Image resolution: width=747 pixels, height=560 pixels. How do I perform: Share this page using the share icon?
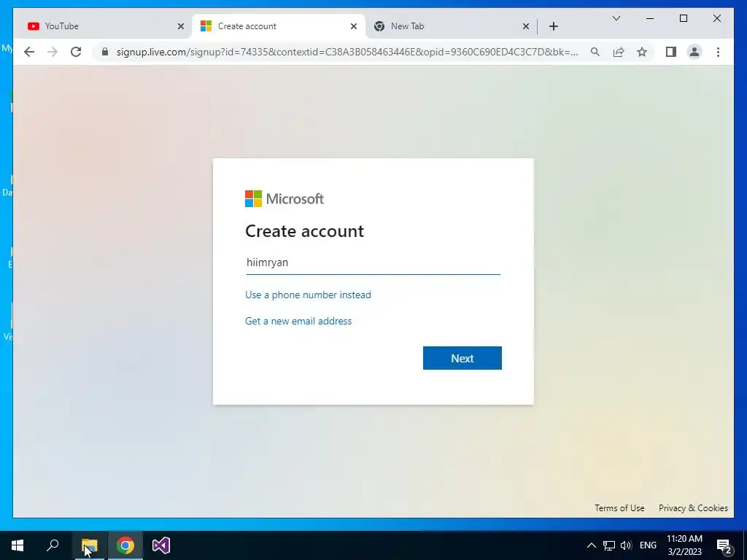pos(619,52)
